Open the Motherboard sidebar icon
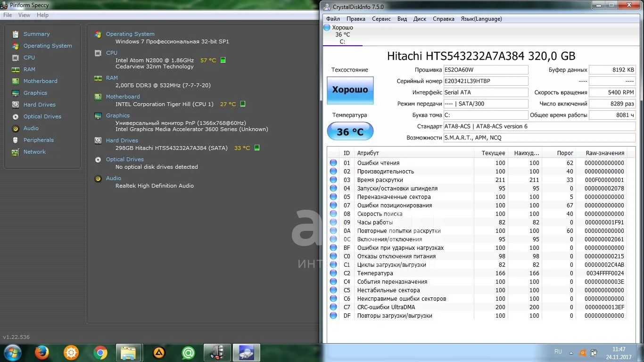The image size is (644, 362). pos(16,81)
